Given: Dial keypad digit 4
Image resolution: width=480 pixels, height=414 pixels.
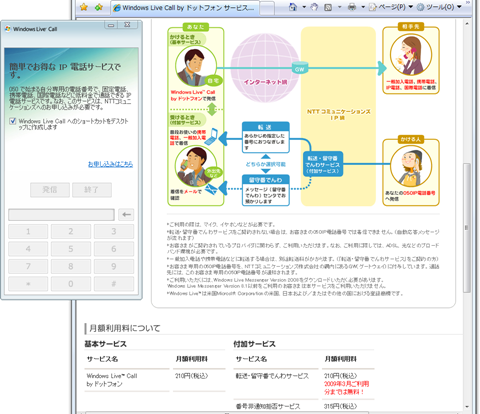Looking at the screenshot, I should (28, 249).
